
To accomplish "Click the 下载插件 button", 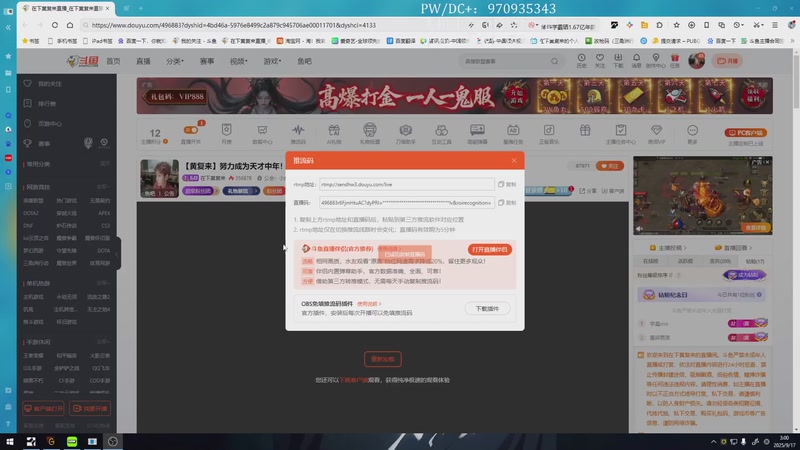I will click(x=487, y=309).
